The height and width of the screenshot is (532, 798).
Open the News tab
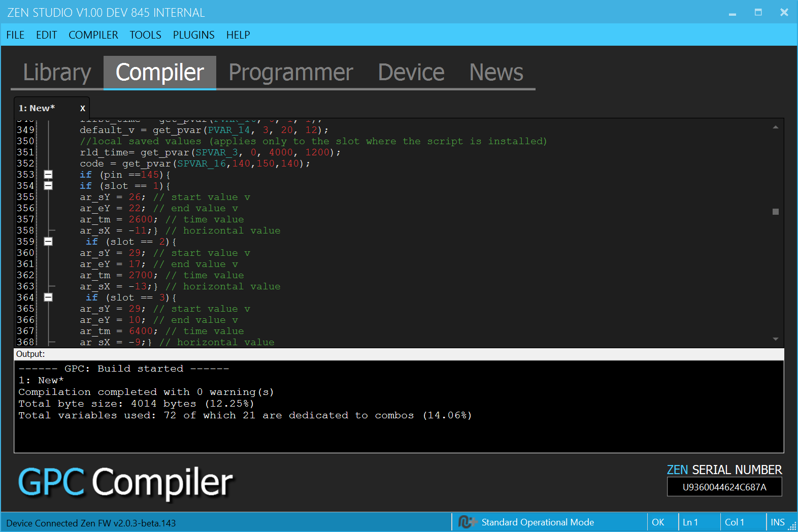coord(496,73)
